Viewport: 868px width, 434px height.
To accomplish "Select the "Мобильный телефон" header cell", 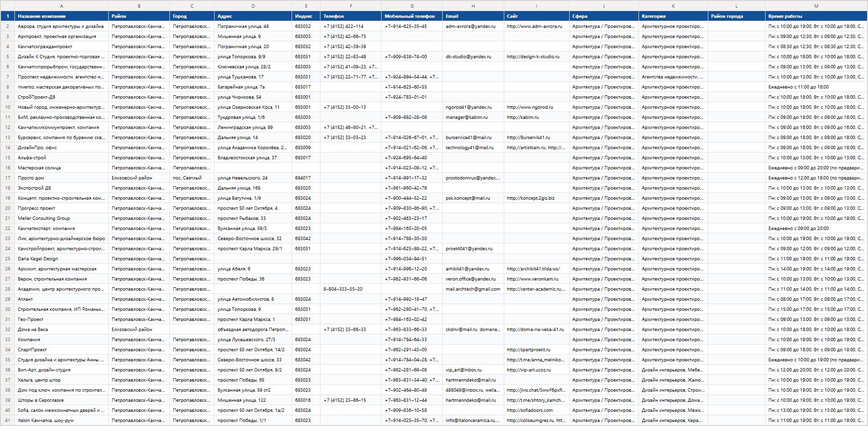I will point(412,16).
